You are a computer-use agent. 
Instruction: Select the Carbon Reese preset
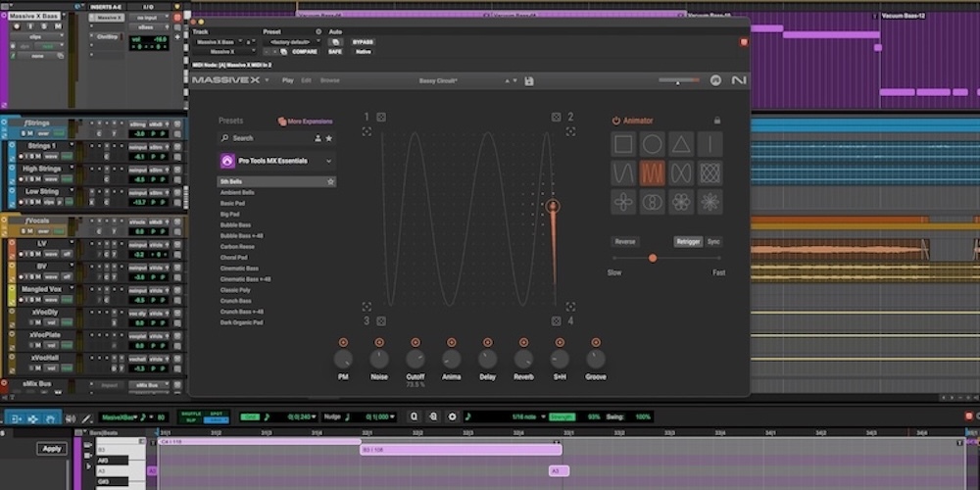click(237, 247)
